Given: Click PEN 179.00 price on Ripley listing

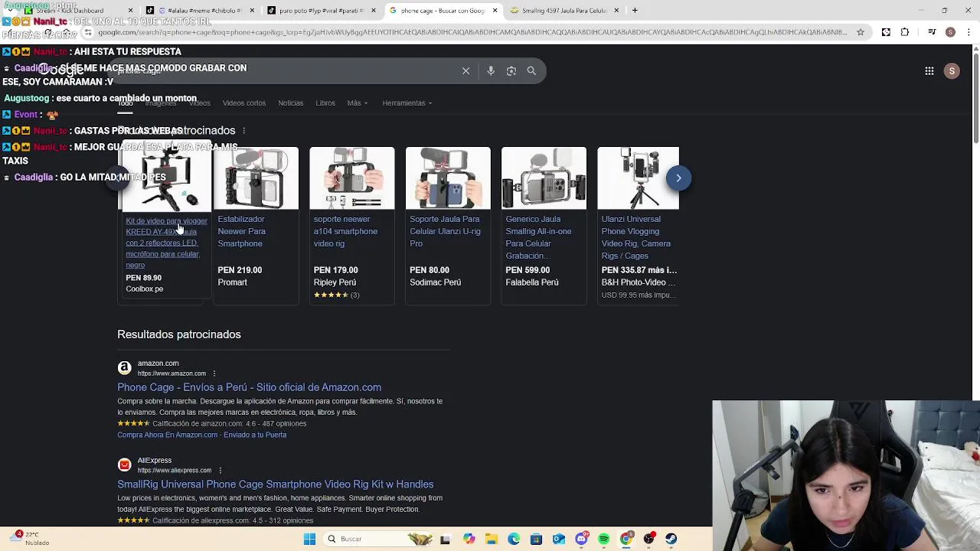Looking at the screenshot, I should click(335, 270).
